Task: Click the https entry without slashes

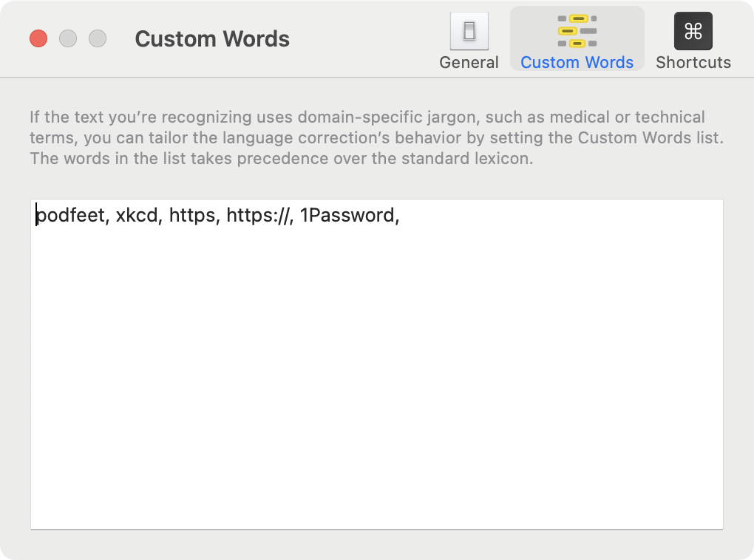Action: tap(192, 216)
